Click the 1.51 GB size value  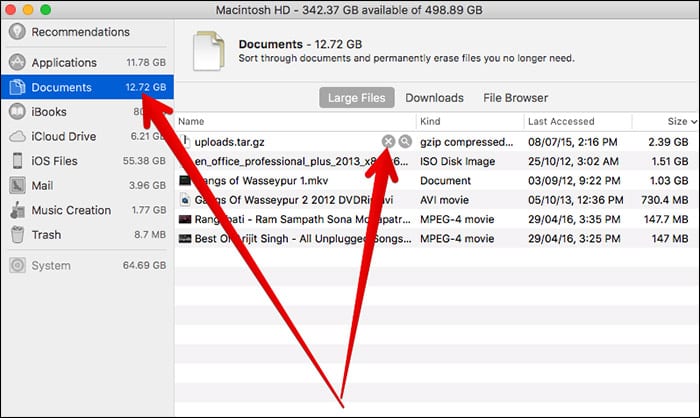click(x=669, y=161)
